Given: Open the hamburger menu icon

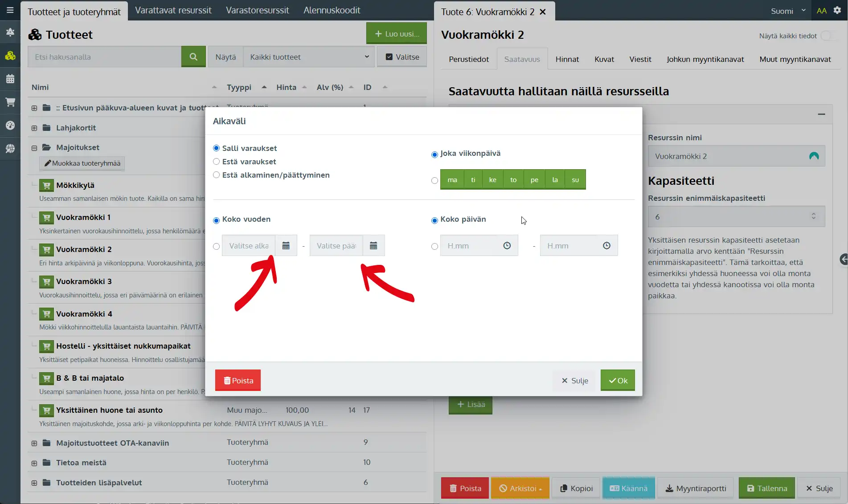Looking at the screenshot, I should point(10,10).
